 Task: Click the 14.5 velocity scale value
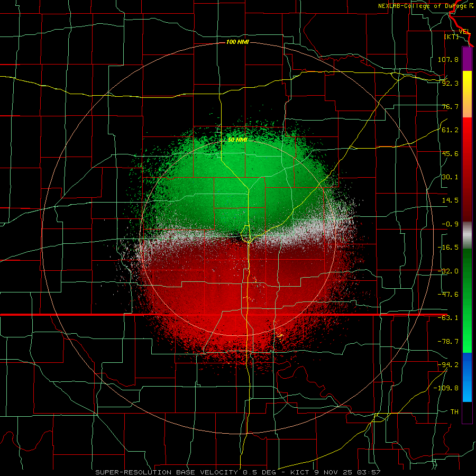(450, 200)
